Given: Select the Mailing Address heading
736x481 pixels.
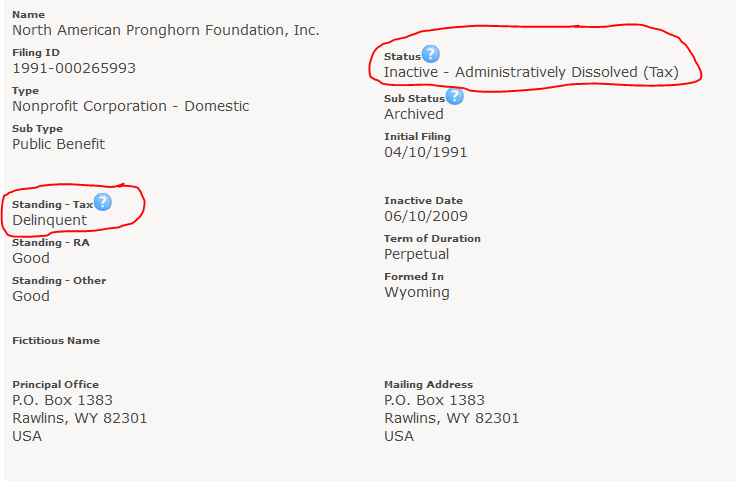Looking at the screenshot, I should [x=428, y=385].
